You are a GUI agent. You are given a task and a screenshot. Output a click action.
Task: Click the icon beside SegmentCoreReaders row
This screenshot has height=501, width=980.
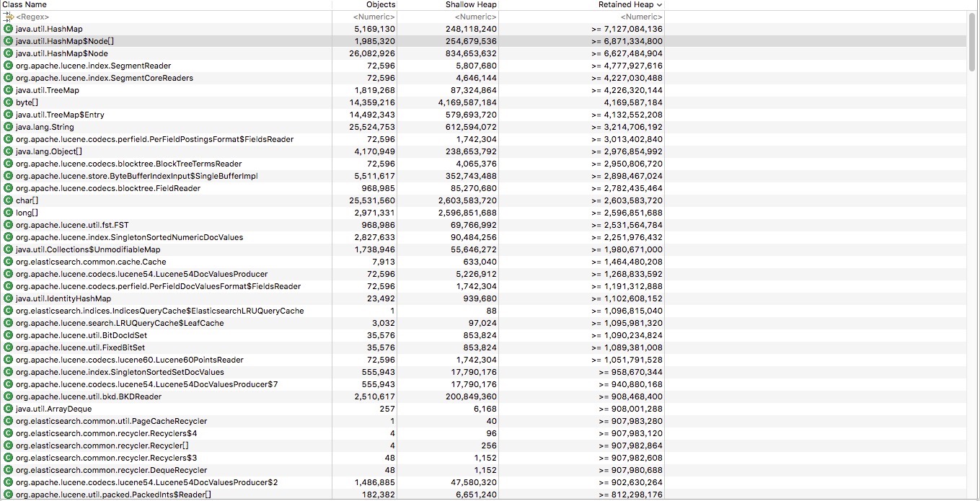point(9,78)
